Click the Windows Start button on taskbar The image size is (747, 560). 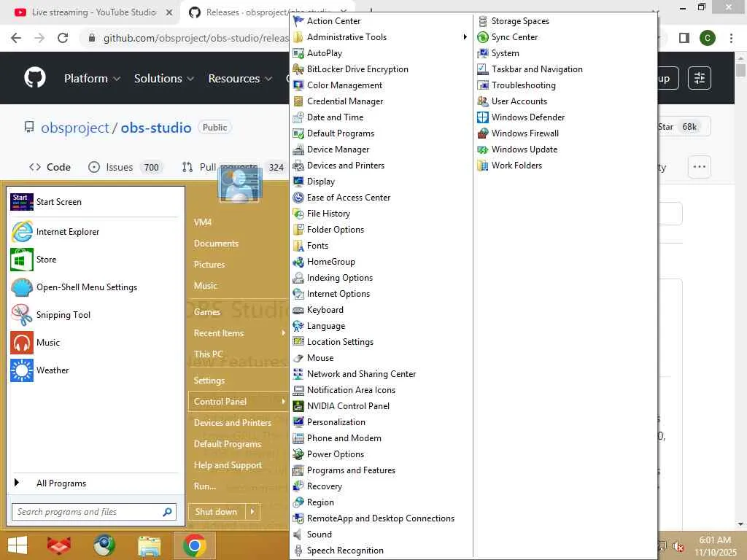[18, 545]
